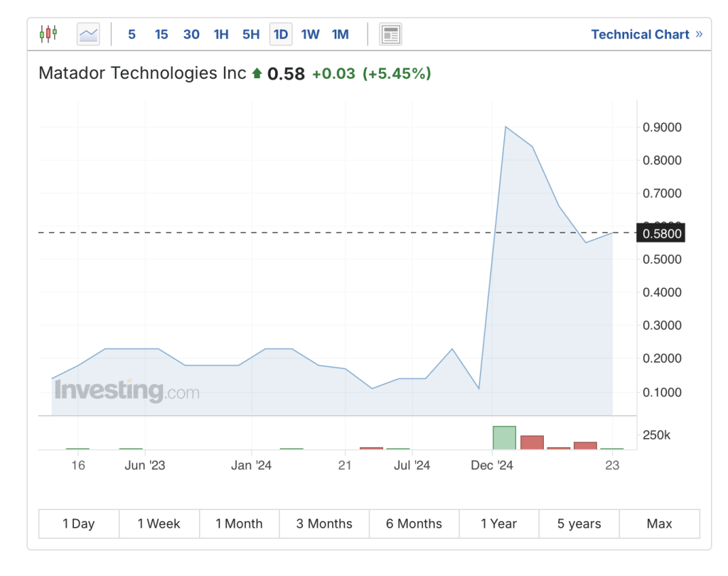This screenshot has width=728, height=576.
Task: Click the (+5.45%) percent change
Action: point(397,73)
